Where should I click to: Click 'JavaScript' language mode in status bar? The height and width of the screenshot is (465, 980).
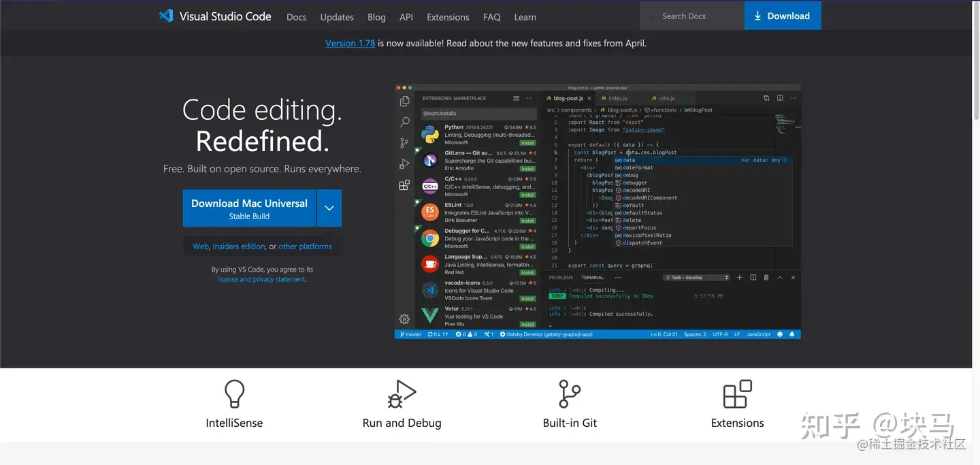(x=758, y=334)
